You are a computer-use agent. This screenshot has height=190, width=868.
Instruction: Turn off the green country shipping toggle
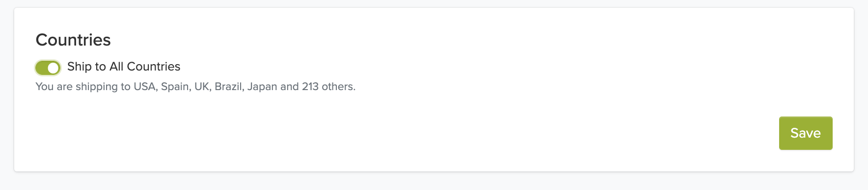48,68
